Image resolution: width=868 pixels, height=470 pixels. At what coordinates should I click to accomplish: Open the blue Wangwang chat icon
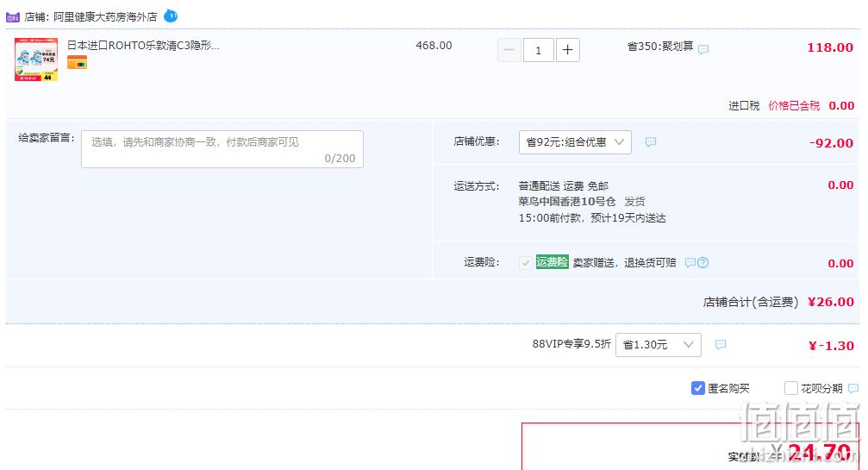point(171,16)
